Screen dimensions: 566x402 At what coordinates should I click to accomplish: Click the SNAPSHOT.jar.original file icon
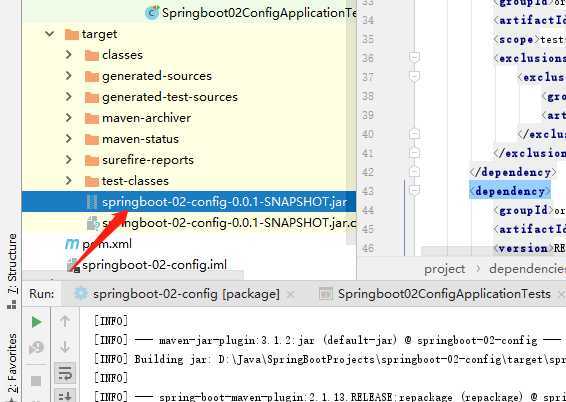93,223
